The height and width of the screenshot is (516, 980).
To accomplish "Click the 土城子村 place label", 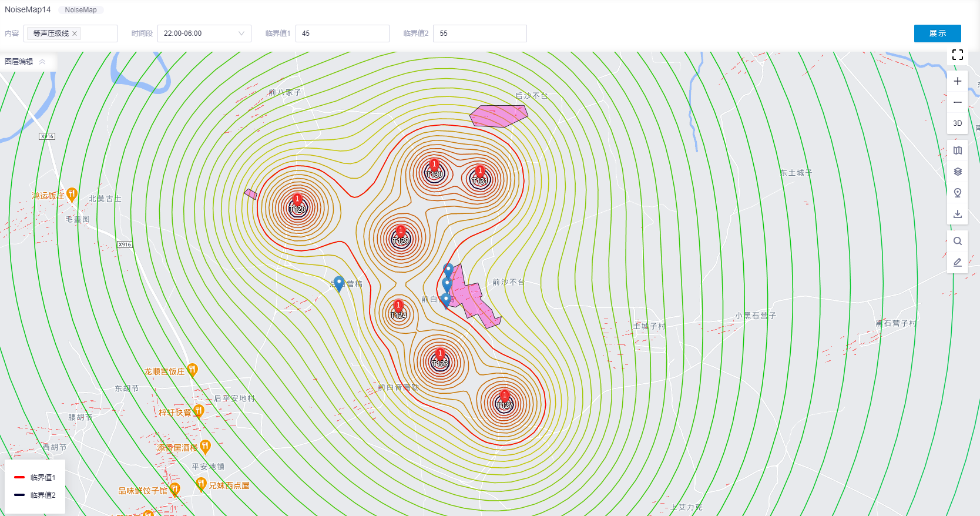I will pos(650,326).
